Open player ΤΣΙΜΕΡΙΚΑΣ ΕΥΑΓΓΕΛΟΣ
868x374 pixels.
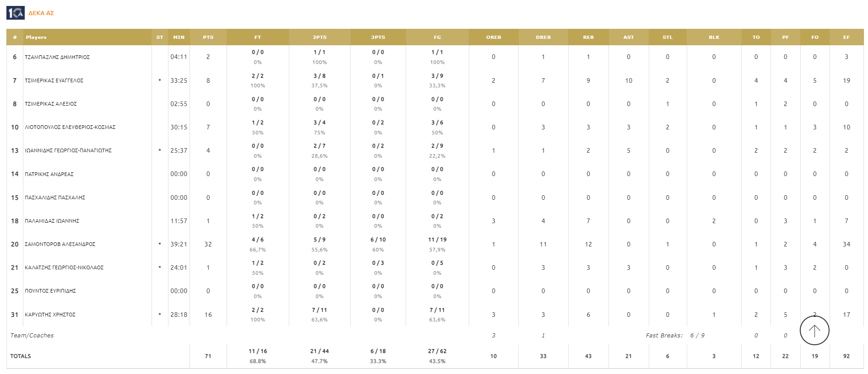pos(54,80)
